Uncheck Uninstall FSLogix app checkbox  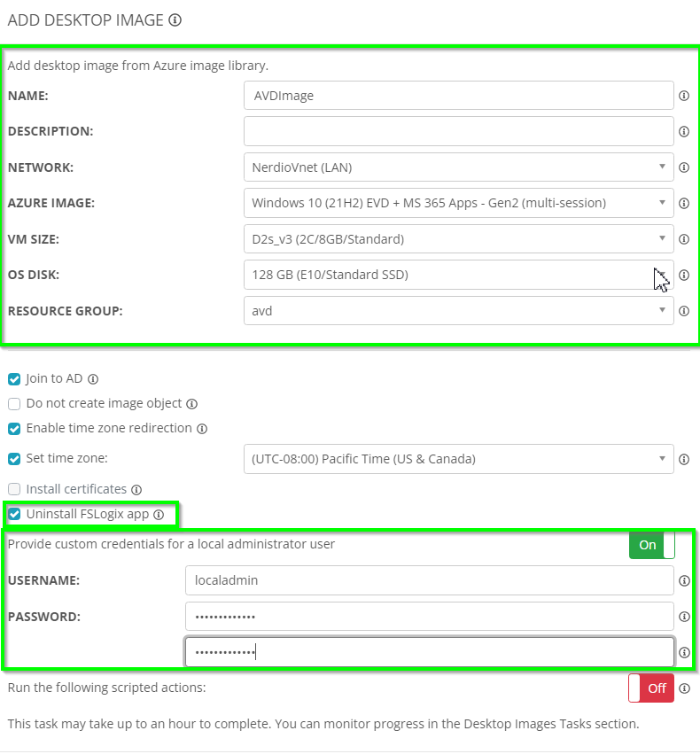coord(14,514)
